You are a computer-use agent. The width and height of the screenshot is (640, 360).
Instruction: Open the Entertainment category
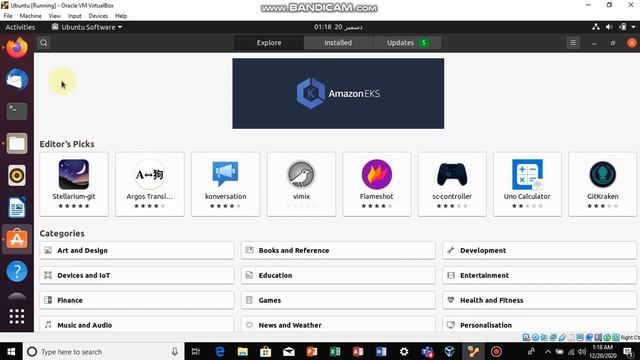click(540, 275)
